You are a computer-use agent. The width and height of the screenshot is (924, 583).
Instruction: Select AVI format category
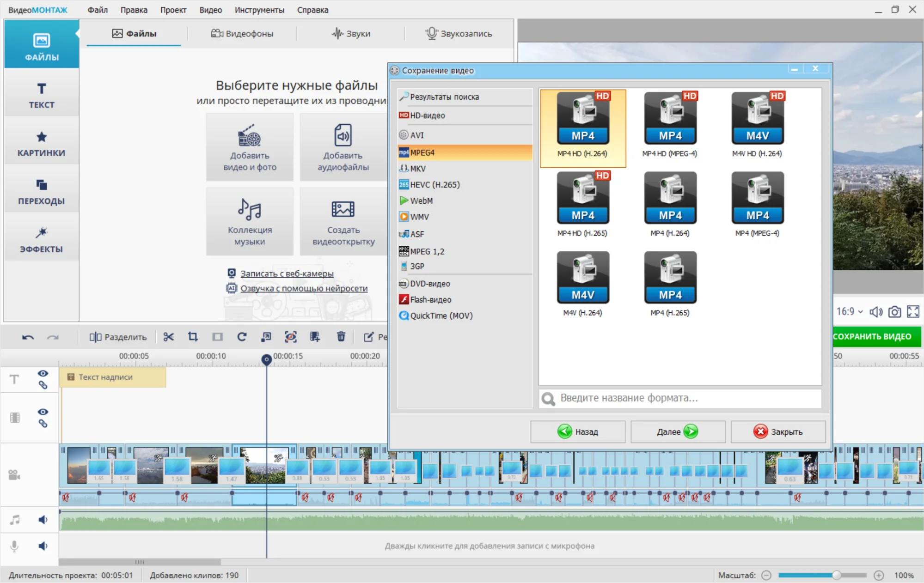465,135
